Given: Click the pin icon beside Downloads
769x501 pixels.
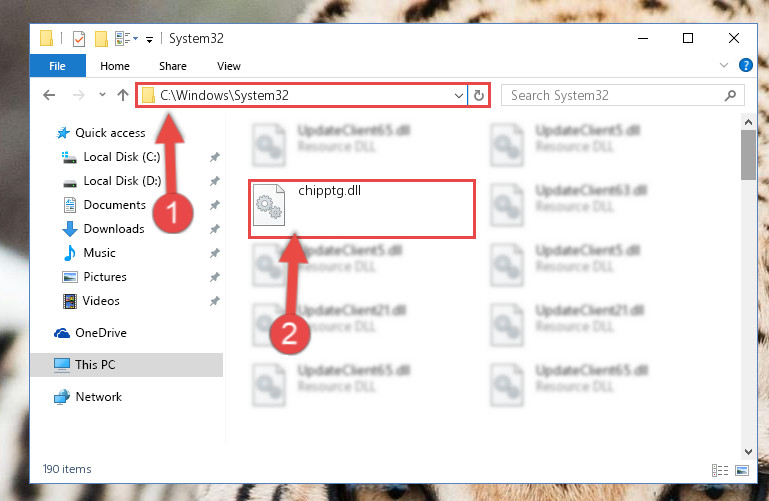Looking at the screenshot, I should [x=214, y=229].
